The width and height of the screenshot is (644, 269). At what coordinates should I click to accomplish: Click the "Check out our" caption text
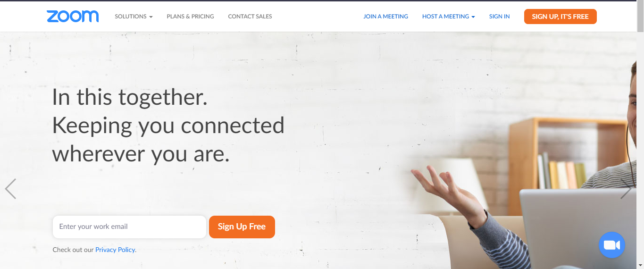tap(73, 250)
